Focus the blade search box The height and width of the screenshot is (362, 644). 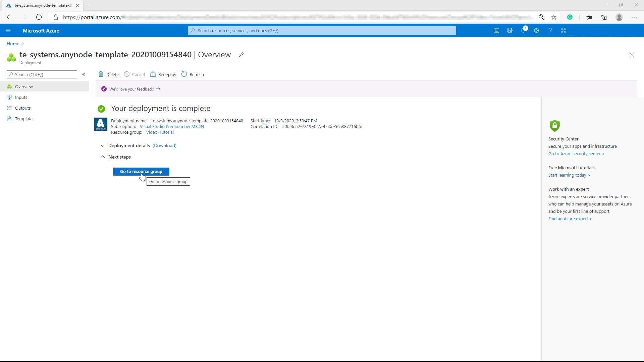click(42, 74)
